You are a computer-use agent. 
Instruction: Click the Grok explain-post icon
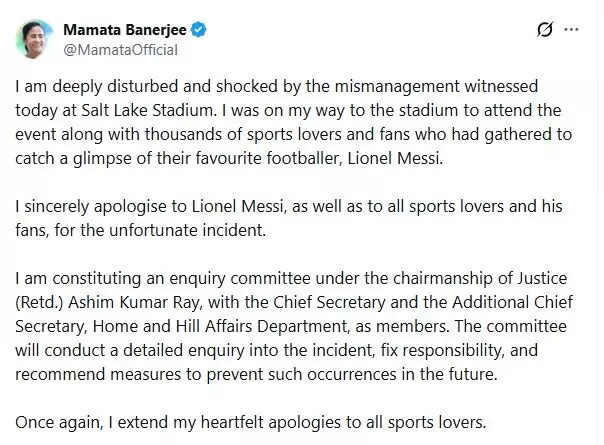(545, 30)
